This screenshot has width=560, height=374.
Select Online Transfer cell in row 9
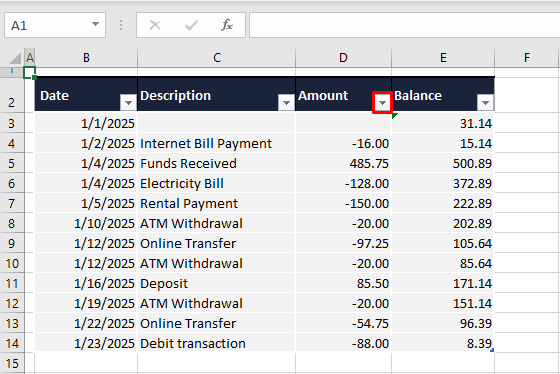pos(216,243)
